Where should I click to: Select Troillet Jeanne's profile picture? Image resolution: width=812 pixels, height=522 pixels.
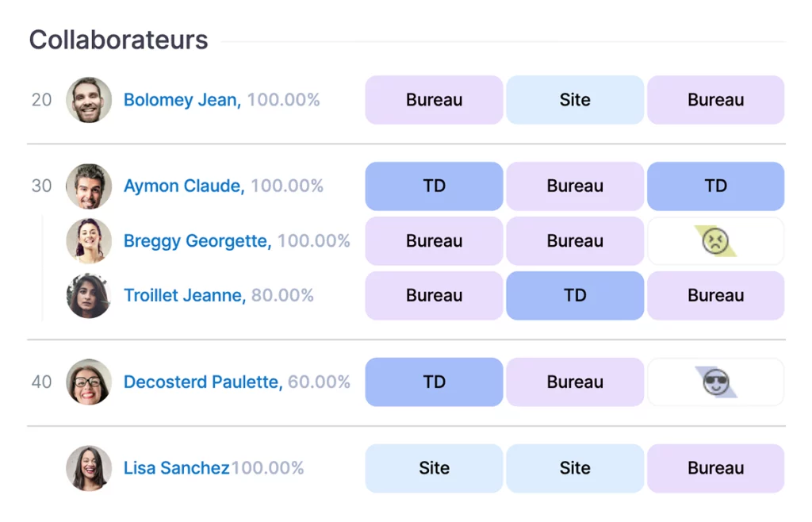(x=89, y=296)
